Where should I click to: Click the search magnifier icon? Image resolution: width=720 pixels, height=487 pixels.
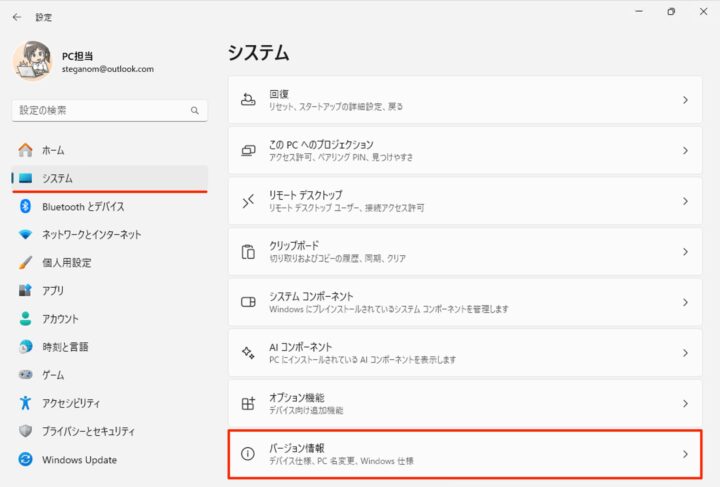[x=195, y=111]
